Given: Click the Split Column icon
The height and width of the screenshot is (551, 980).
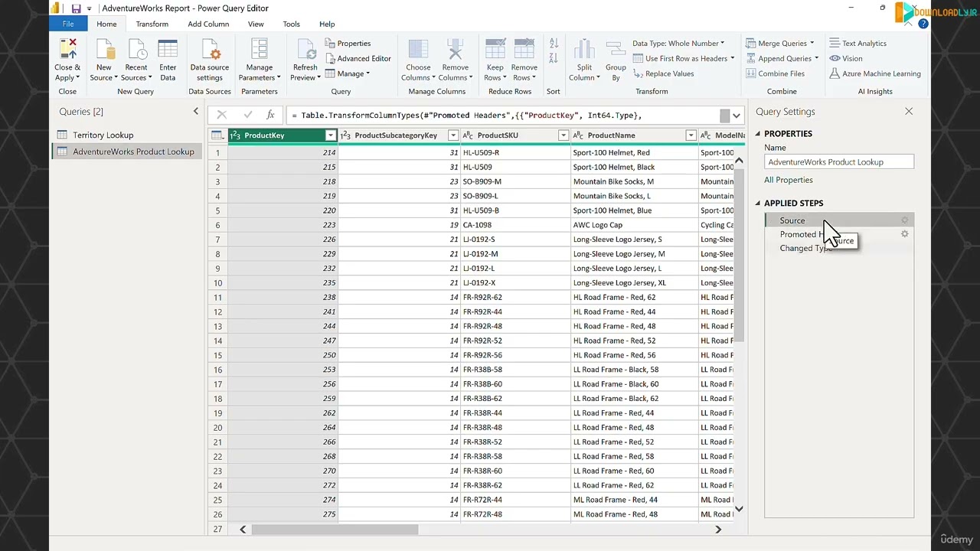Looking at the screenshot, I should 584,50.
